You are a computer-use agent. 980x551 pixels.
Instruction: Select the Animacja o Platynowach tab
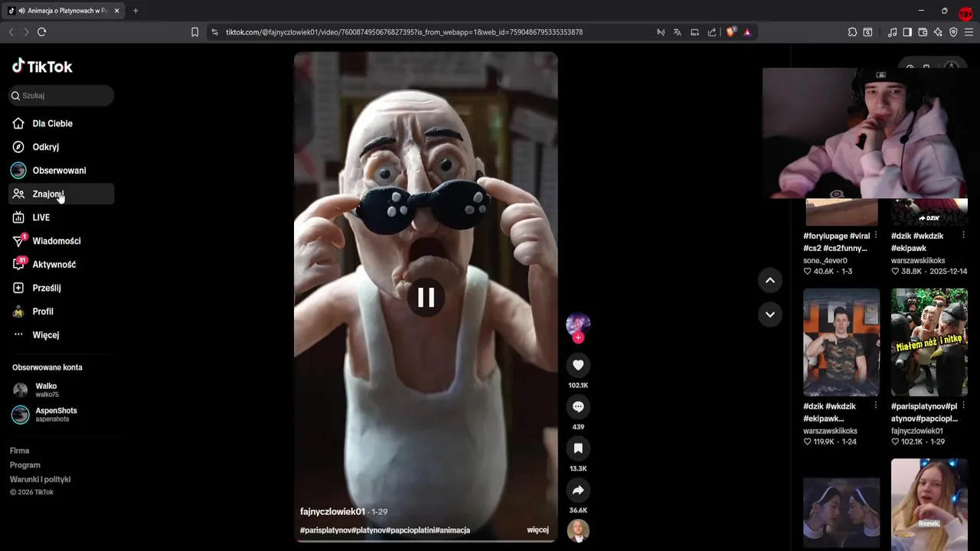pos(64,11)
